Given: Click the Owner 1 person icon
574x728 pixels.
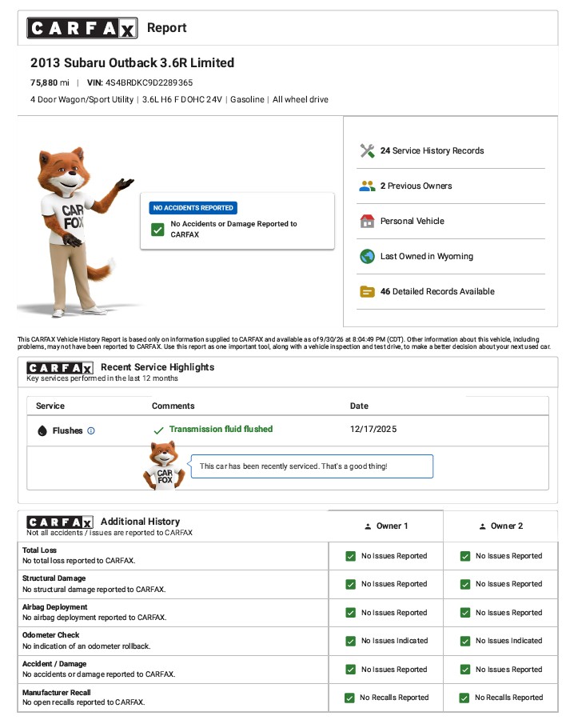Looking at the screenshot, I should 368,526.
